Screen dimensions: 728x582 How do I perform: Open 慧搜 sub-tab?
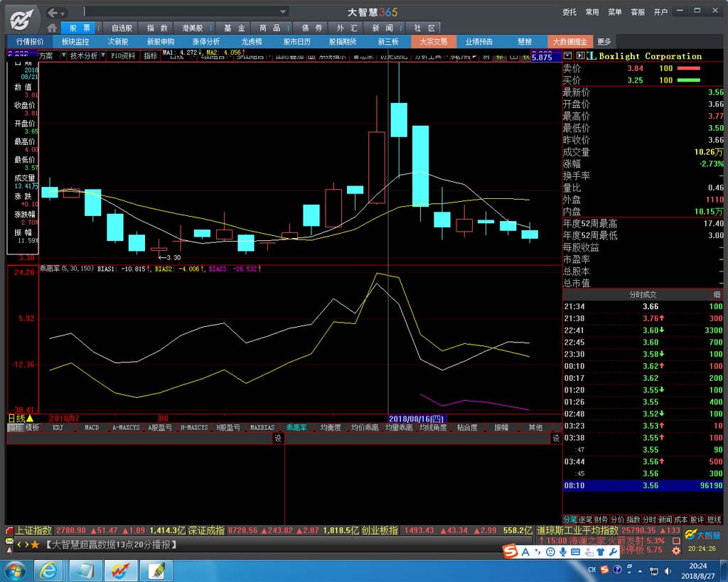pos(524,42)
